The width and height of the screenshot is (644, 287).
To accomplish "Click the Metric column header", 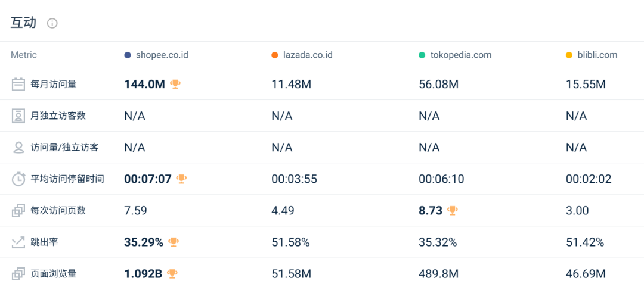I will (24, 55).
